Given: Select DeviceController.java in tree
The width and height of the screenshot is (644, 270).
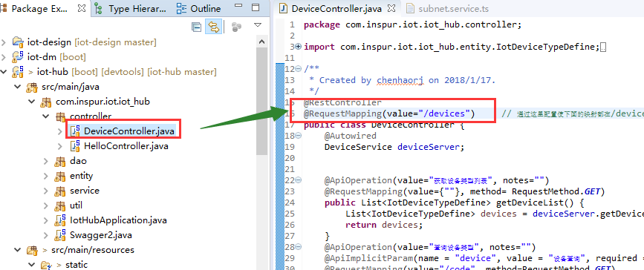Looking at the screenshot, I should pyautogui.click(x=129, y=131).
